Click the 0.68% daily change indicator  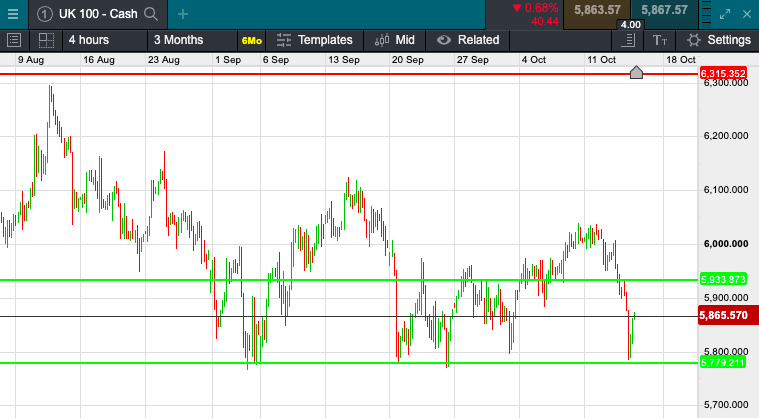(536, 8)
